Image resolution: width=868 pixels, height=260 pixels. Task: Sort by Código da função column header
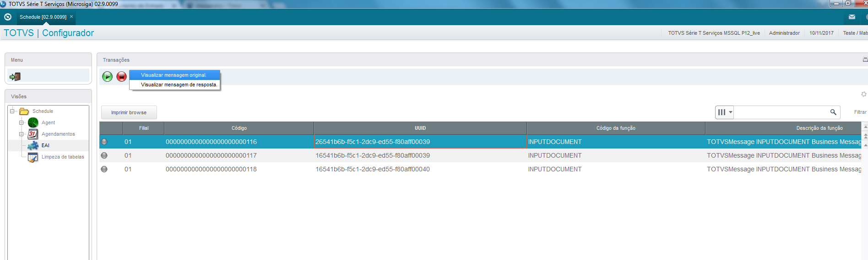tap(616, 128)
